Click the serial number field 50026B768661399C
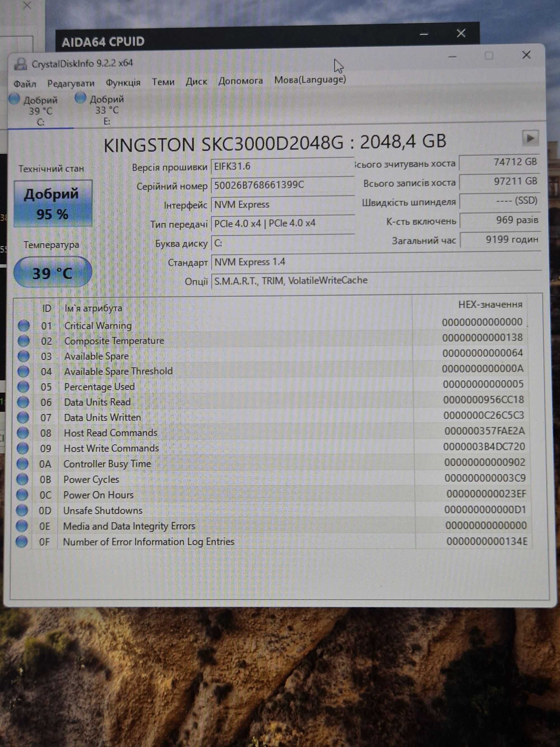Screen dimensions: 560x747 coord(283,185)
